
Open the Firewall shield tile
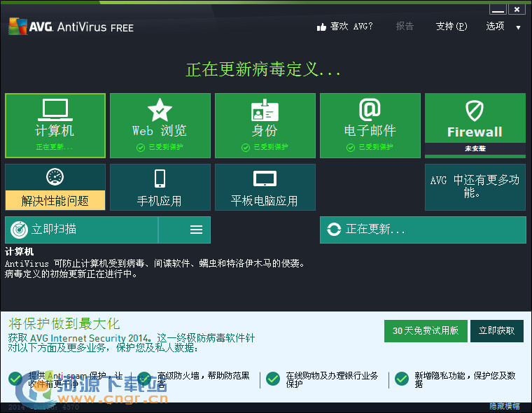475,125
